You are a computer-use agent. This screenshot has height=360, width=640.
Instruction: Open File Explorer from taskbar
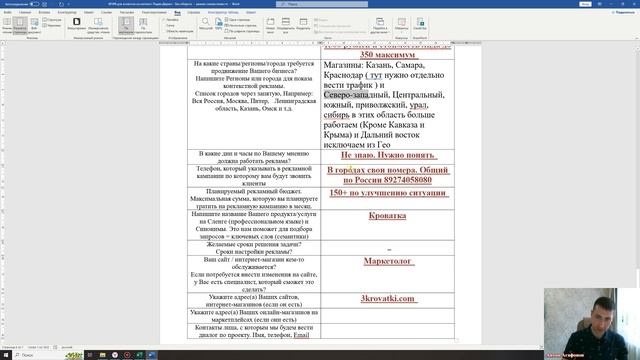[x=102, y=355]
